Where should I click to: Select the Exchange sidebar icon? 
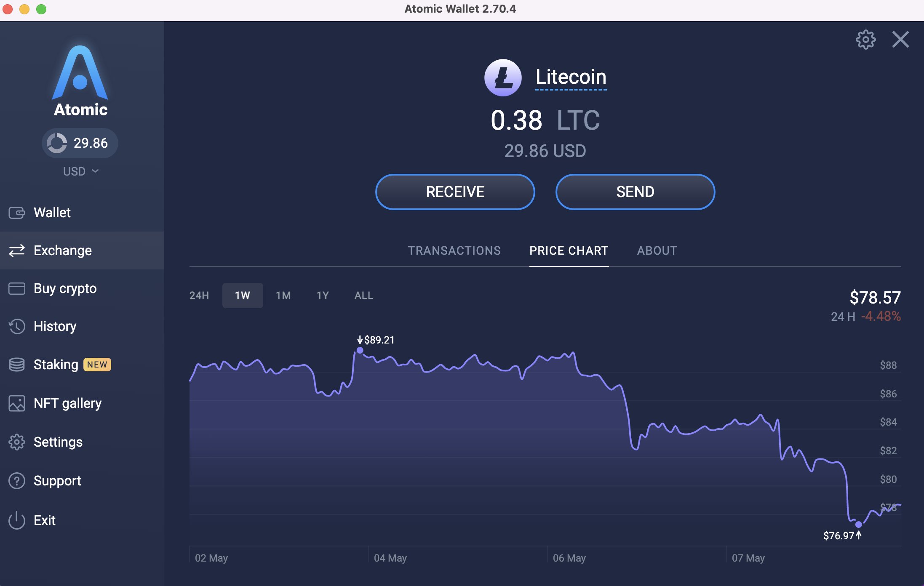17,250
